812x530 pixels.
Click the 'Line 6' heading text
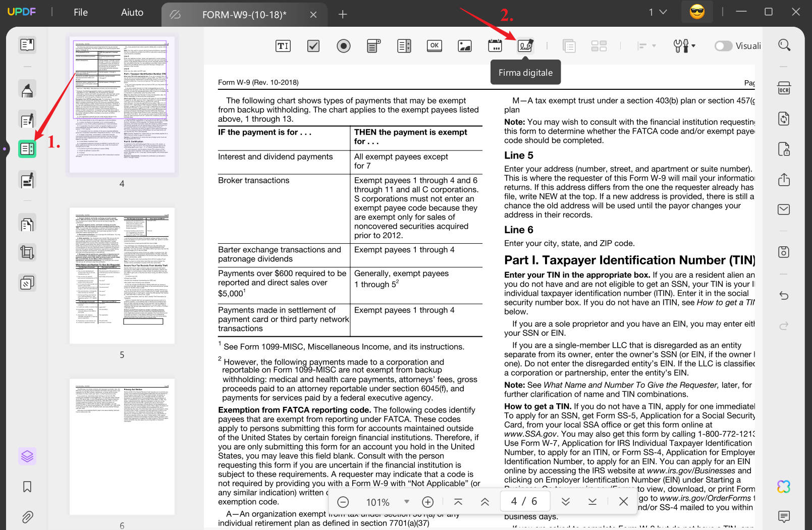[519, 230]
